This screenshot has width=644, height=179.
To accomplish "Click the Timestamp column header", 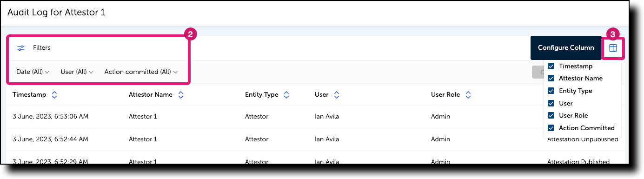I will coord(29,95).
